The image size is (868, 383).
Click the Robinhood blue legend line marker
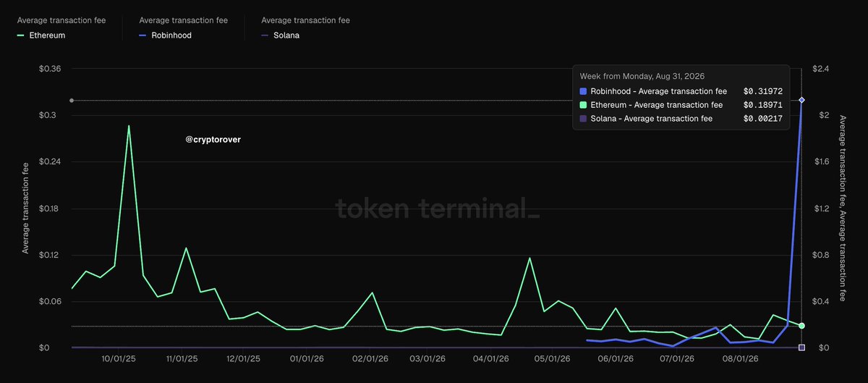pos(142,35)
